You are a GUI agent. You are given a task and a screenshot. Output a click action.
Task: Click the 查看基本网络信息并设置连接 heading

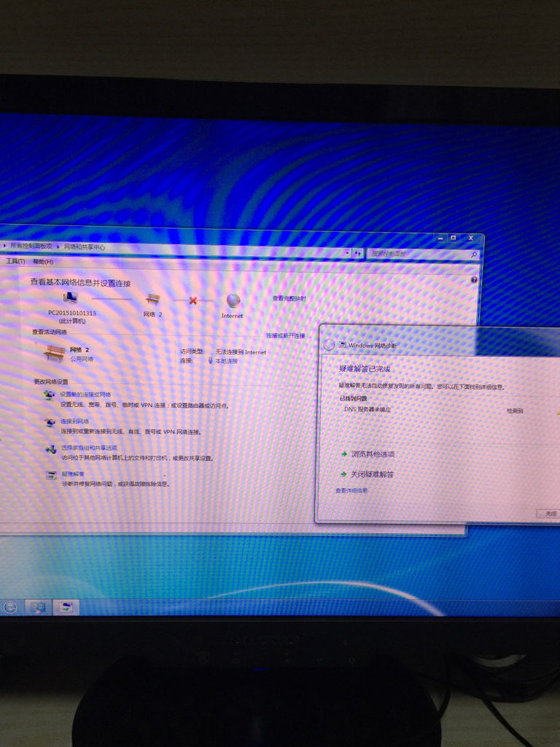click(80, 282)
